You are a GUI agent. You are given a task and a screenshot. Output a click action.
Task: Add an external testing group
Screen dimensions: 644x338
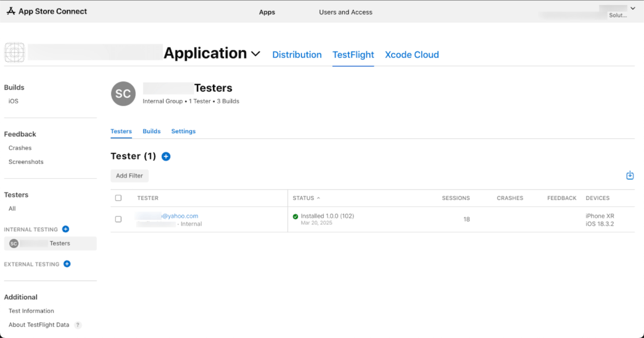67,264
